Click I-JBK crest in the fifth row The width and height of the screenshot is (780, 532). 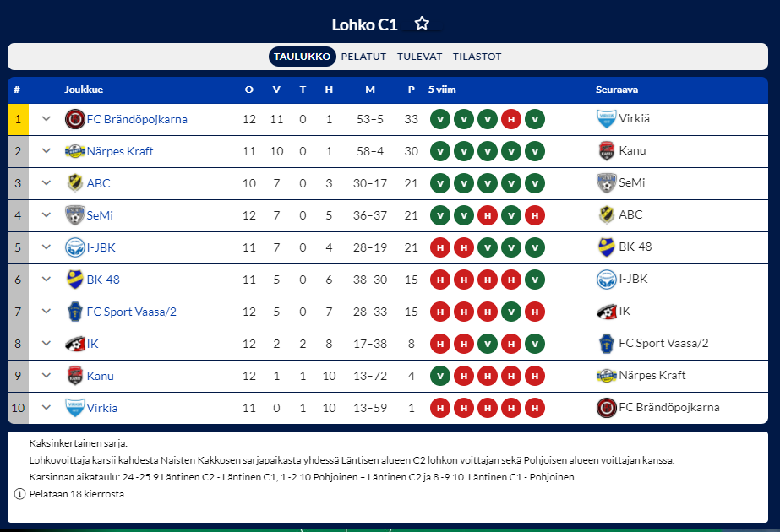74,247
